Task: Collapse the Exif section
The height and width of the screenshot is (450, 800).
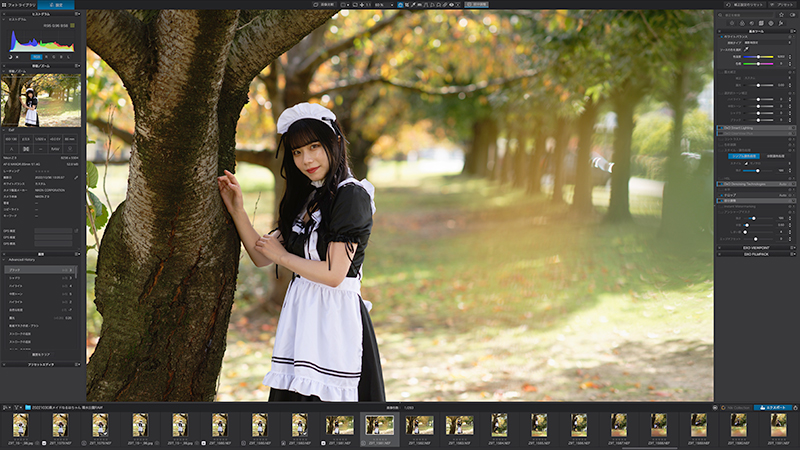Action: (x=4, y=130)
